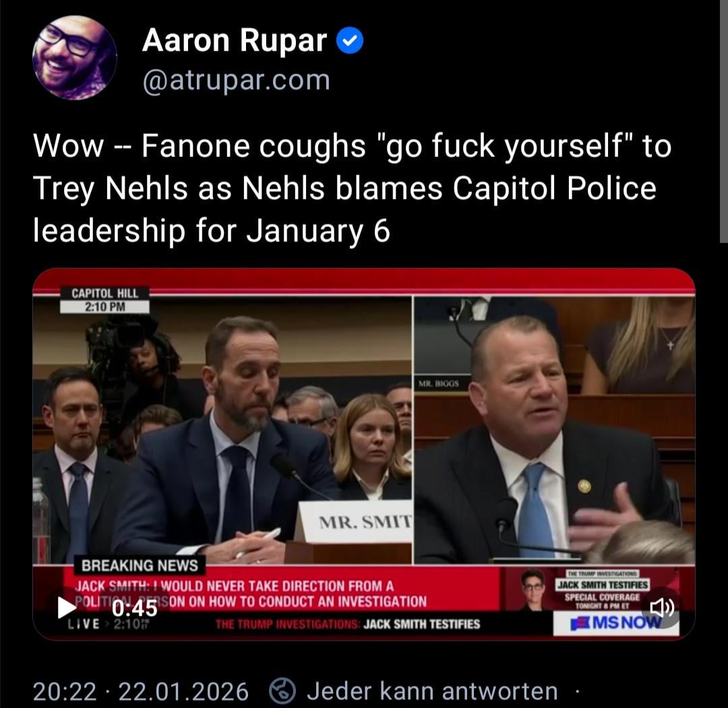
Task: Click the 0:45 video duration label
Action: pos(135,608)
